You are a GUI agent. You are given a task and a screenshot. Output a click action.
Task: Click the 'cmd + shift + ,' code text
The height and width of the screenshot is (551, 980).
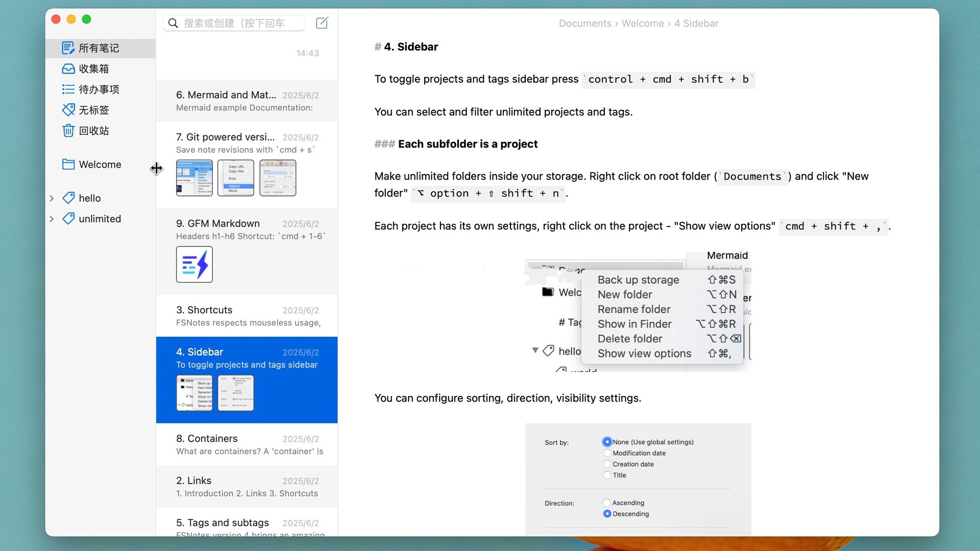pos(833,226)
